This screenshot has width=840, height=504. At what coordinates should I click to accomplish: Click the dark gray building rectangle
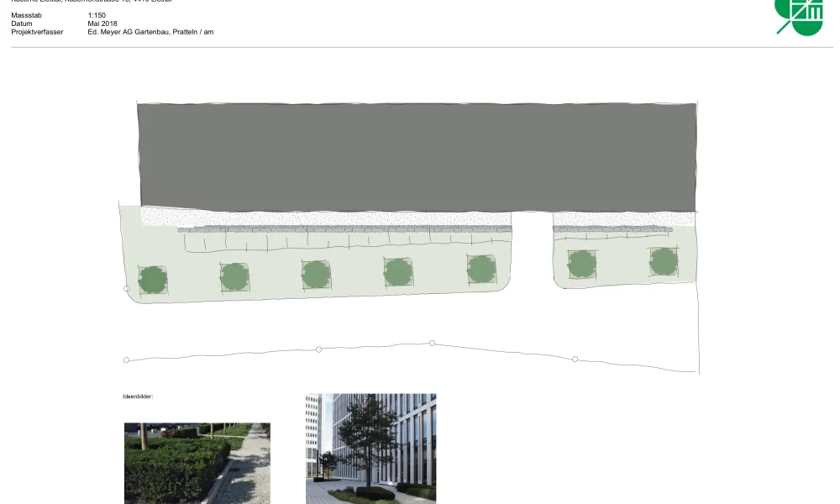417,156
